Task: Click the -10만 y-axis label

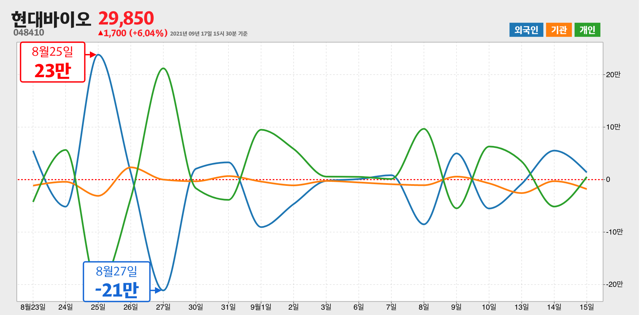Action: (614, 232)
